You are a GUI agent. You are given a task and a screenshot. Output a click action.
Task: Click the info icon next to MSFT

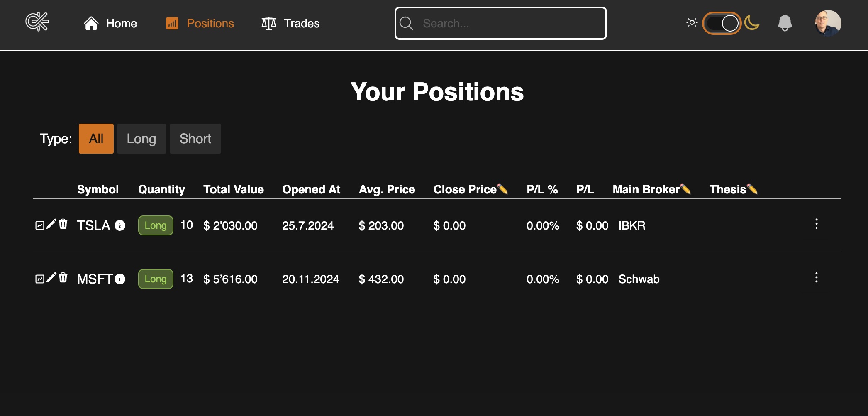tap(120, 279)
